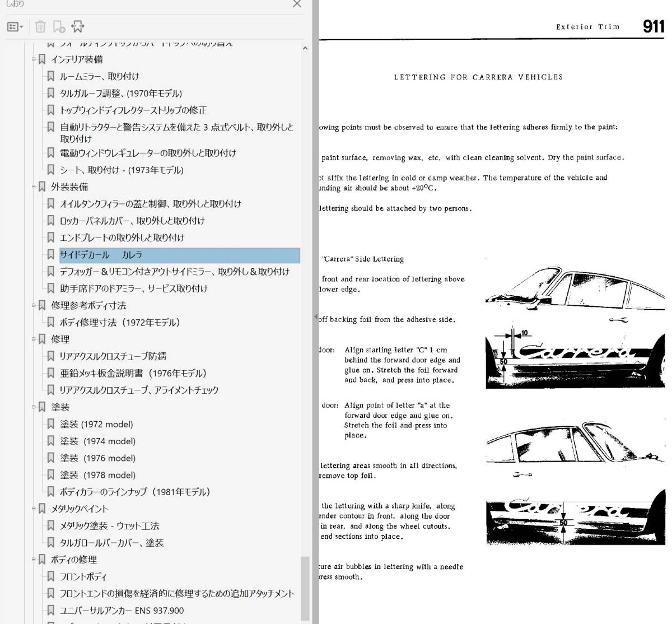Open bookmark ボディ修理寸法（1972年モデル）
Screen dimensions: 672x624
pos(120,323)
